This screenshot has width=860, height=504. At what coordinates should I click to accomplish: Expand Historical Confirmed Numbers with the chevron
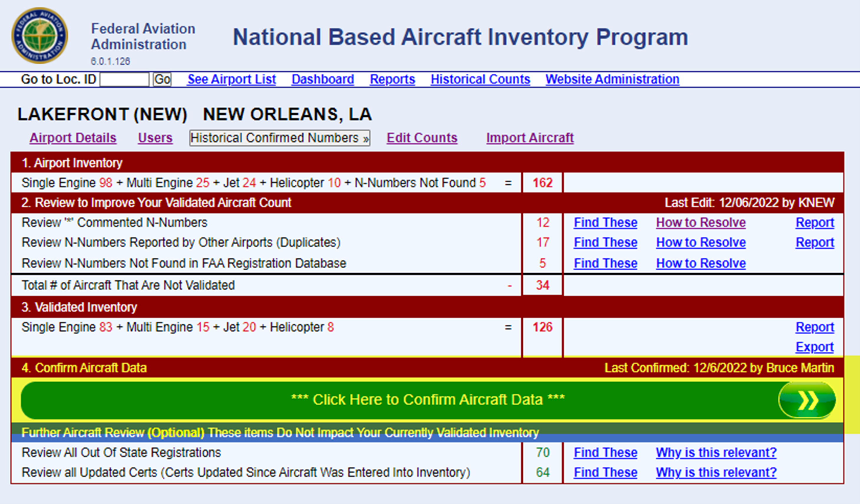365,138
